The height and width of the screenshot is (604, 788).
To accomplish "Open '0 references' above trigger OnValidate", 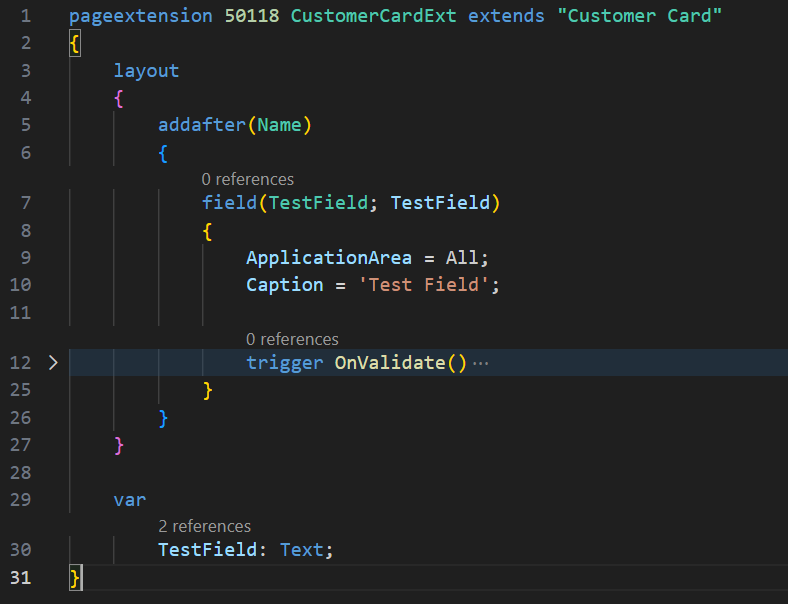I will pyautogui.click(x=292, y=339).
